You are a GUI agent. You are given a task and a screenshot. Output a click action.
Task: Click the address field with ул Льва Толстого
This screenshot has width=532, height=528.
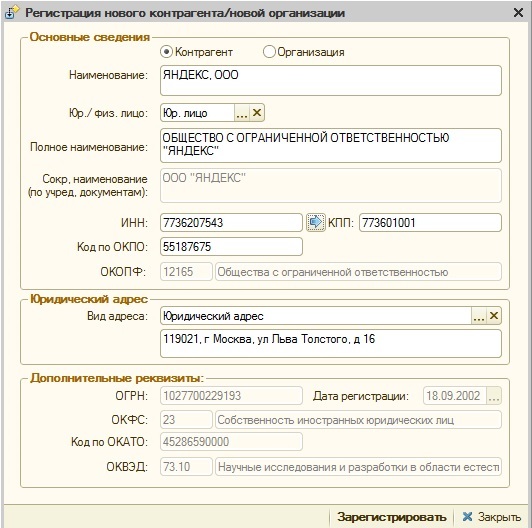(331, 343)
